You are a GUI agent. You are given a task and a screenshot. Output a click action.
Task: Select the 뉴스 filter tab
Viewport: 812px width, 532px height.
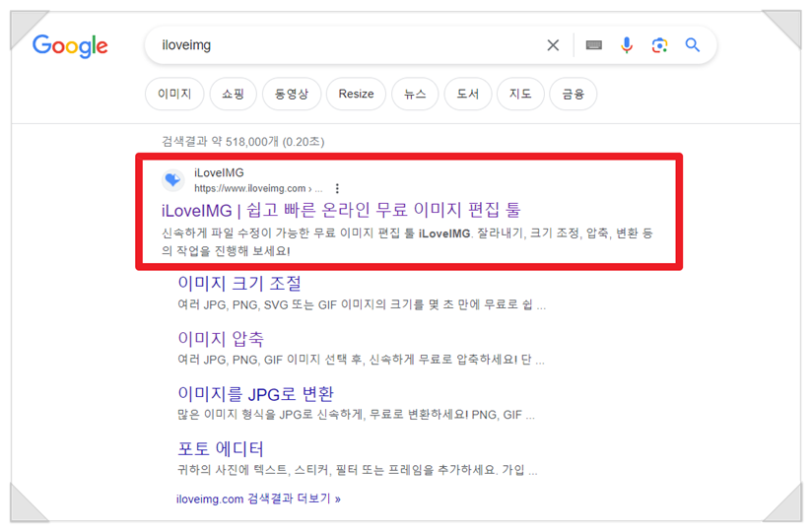click(x=415, y=94)
